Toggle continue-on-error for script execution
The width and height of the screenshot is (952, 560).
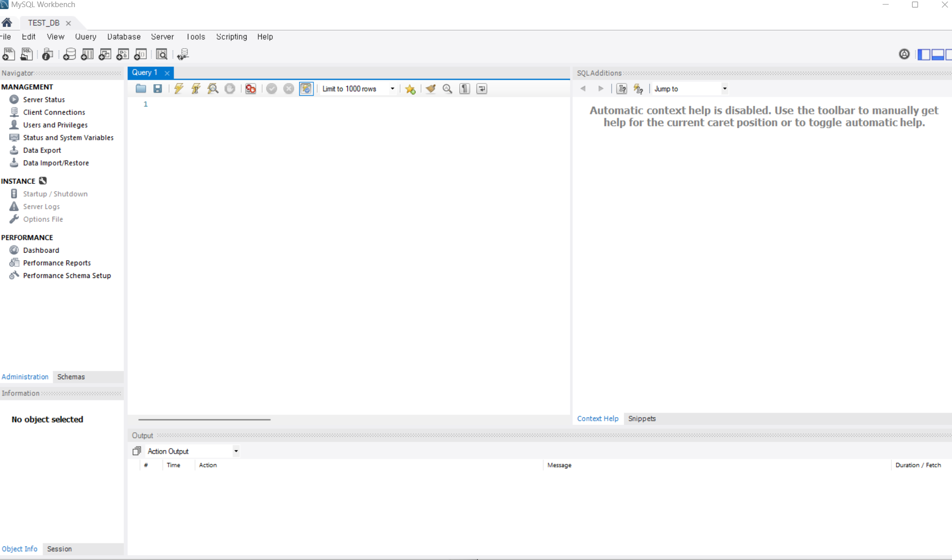click(x=251, y=89)
